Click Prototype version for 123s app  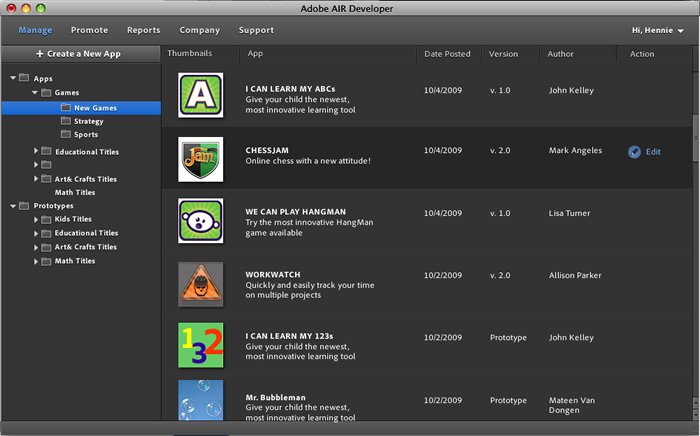point(508,338)
